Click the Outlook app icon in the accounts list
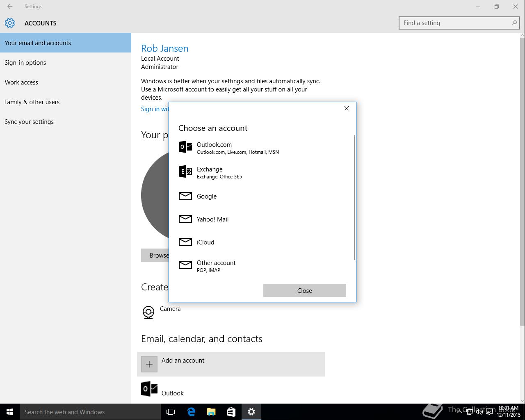Viewport: 525px width, 420px height. (149, 389)
